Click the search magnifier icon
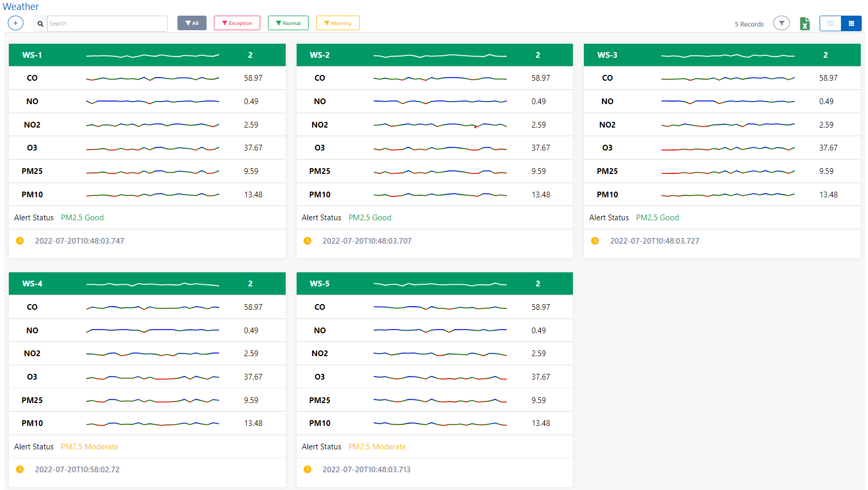Viewport: 868px width, 490px height. coord(40,23)
